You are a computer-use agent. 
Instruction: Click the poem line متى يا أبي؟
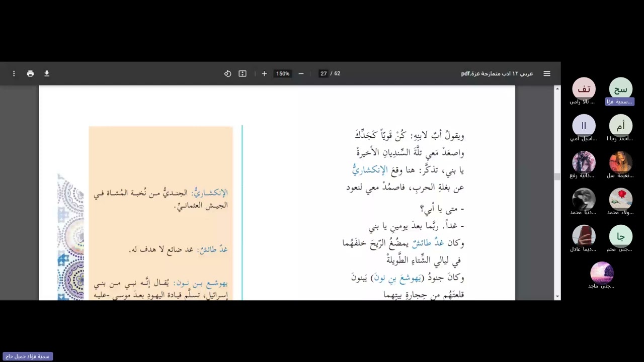point(442,209)
